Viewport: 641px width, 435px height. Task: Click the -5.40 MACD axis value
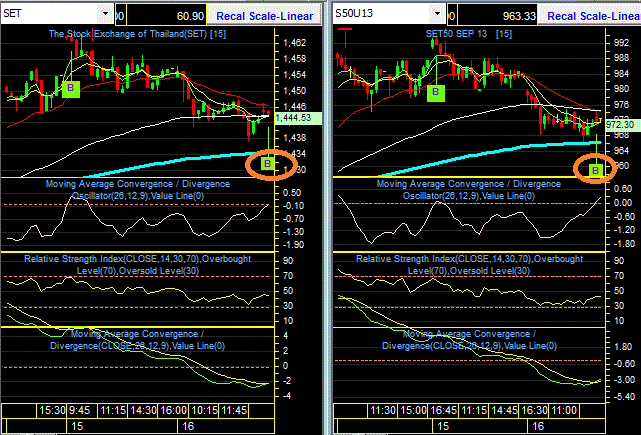pyautogui.click(x=624, y=397)
